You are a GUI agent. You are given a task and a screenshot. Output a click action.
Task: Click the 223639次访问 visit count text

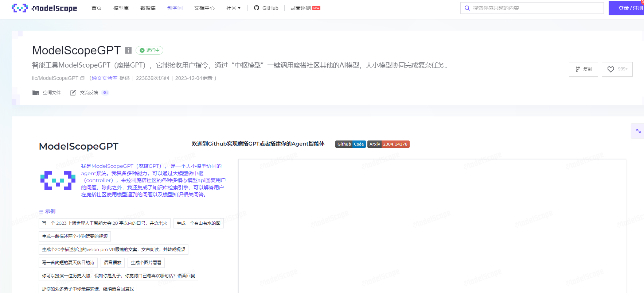tap(152, 78)
